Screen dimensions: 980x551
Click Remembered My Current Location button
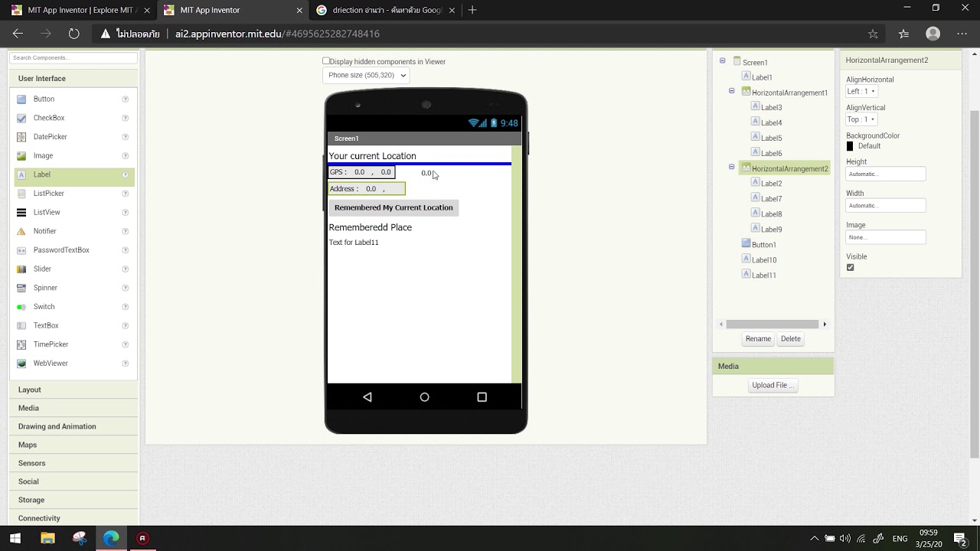[x=394, y=207]
